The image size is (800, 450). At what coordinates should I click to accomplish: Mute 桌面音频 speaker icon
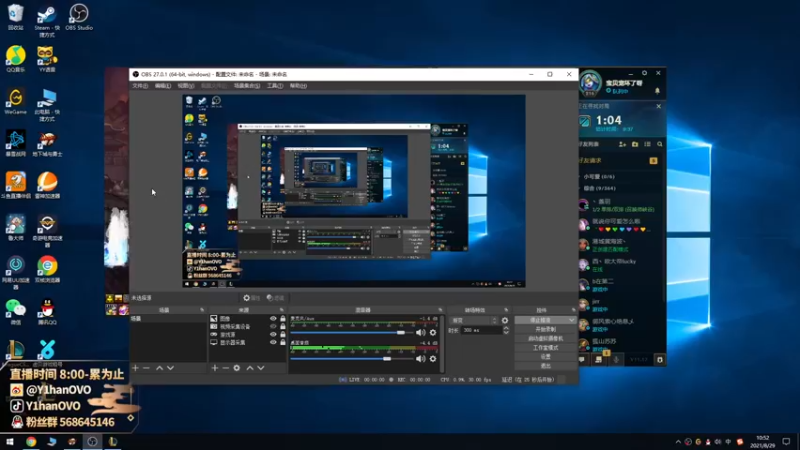coord(420,359)
